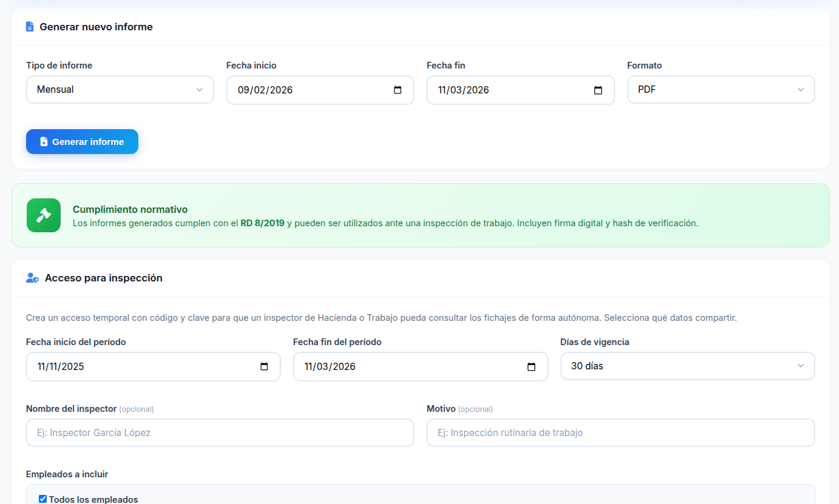
Task: Click the document icon beside Generar nuevo informe
Action: click(30, 27)
